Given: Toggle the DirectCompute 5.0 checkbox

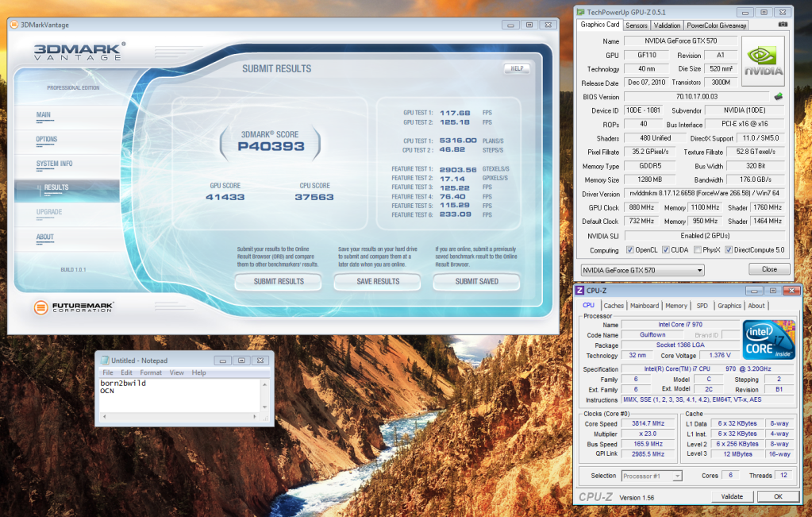Looking at the screenshot, I should tap(729, 249).
